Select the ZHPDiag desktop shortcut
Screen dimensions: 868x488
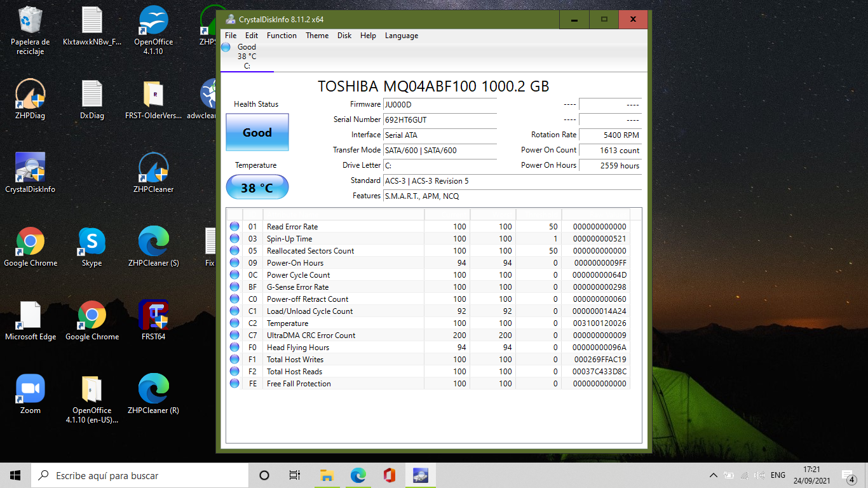coord(30,98)
